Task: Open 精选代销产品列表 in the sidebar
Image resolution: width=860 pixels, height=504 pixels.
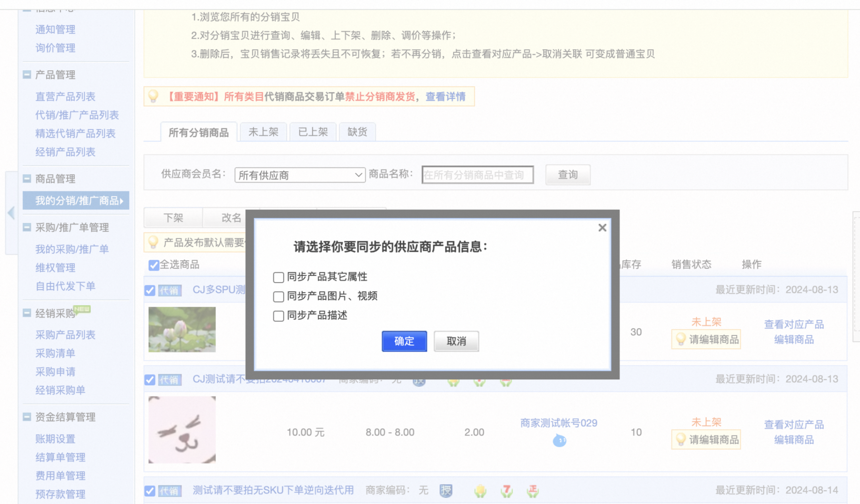Action: 75,133
